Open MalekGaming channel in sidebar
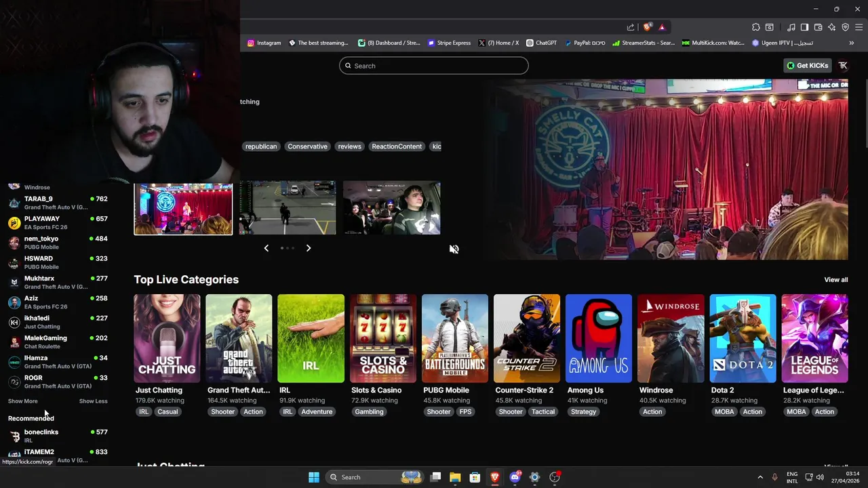This screenshot has height=488, width=868. [58, 342]
